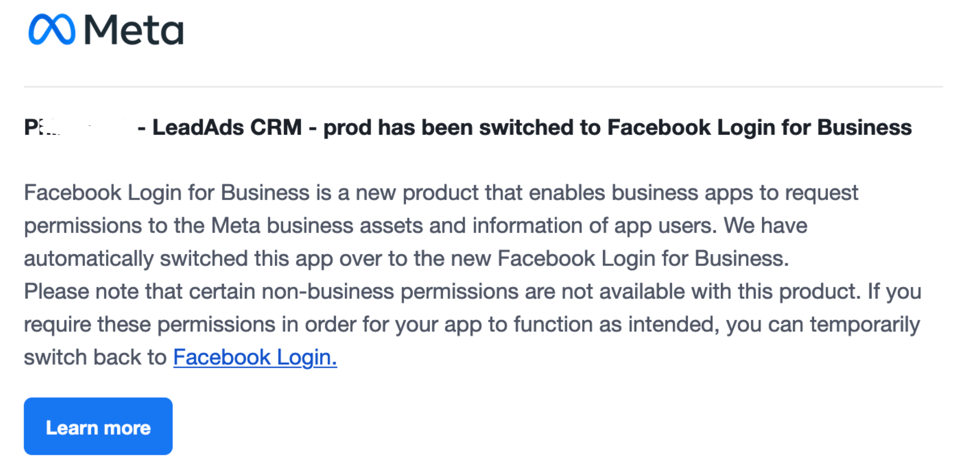Click 'LeadAds CRM' in the heading

(227, 127)
